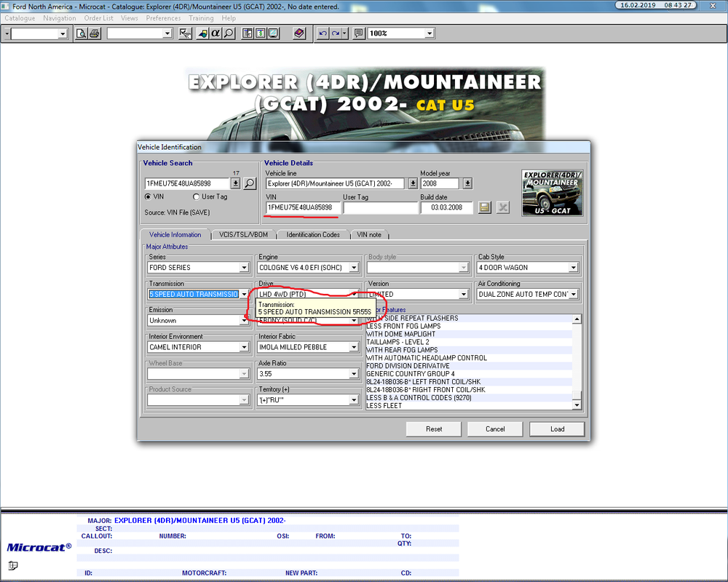Open the Engine dropdown

click(354, 268)
